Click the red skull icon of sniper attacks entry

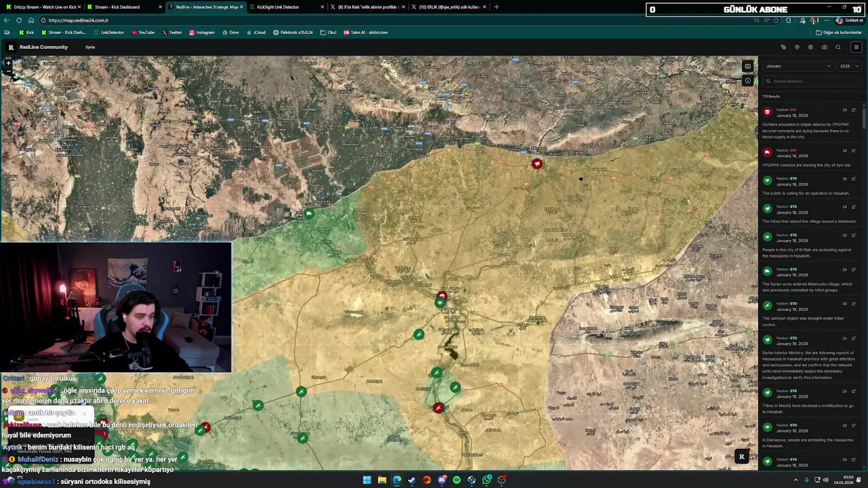[x=767, y=112]
